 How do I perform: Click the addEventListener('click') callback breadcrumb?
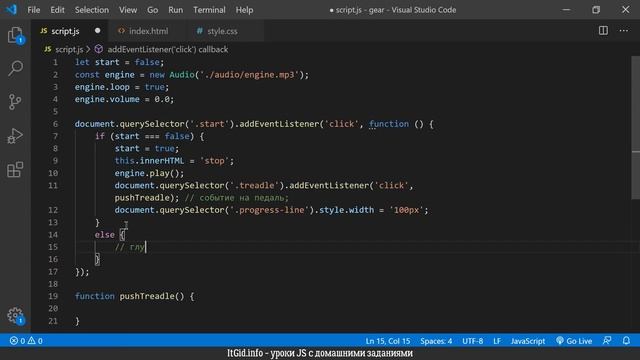[x=167, y=49]
